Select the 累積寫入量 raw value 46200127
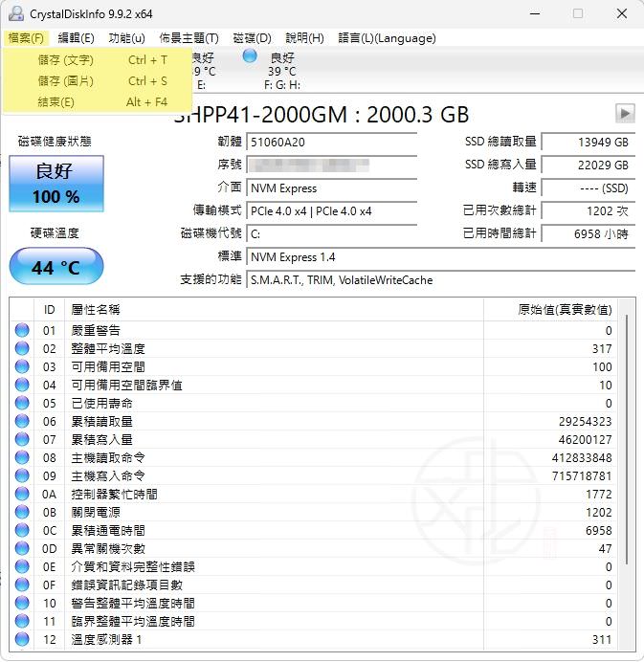Image resolution: width=644 pixels, height=662 pixels. point(585,439)
